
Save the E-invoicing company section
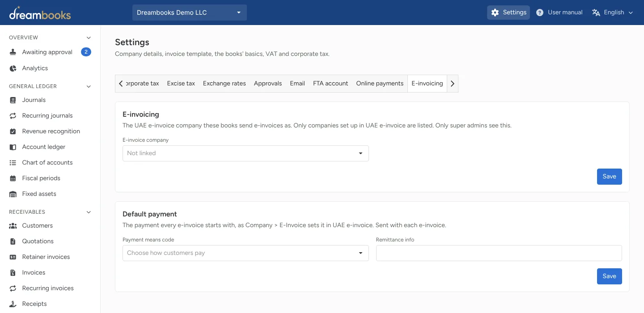[x=610, y=177]
